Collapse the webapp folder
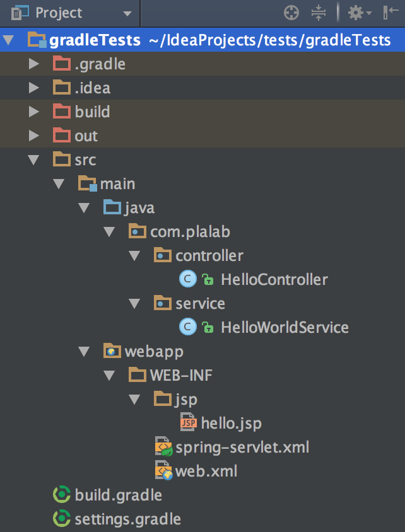Viewport: 405px width, 532px height. 84,352
